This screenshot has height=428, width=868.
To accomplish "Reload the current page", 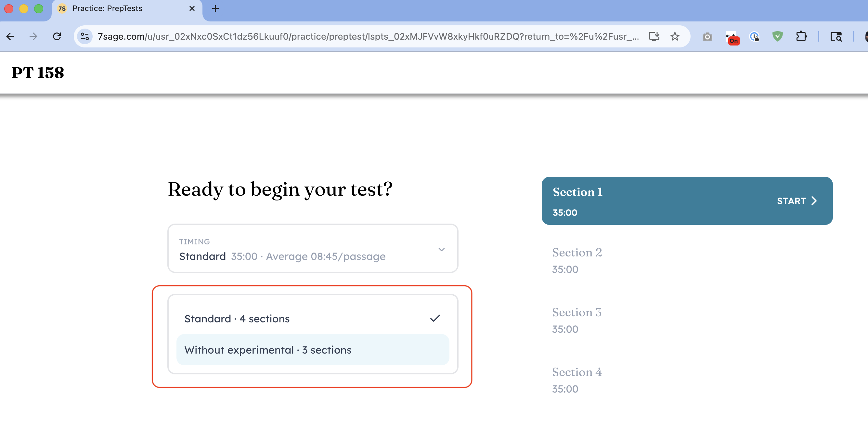I will tap(57, 36).
